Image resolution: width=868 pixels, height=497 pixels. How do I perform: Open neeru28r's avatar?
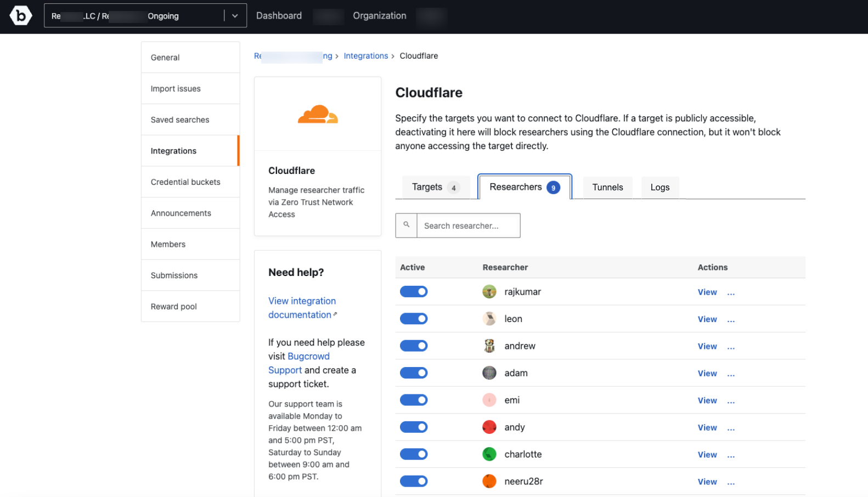click(x=489, y=481)
